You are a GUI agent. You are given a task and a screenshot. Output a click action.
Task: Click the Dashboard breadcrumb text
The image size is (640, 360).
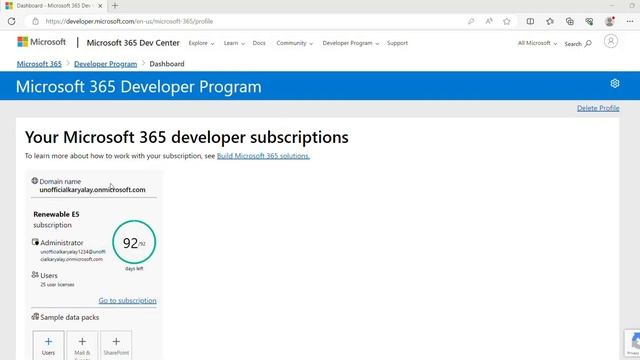pos(167,64)
